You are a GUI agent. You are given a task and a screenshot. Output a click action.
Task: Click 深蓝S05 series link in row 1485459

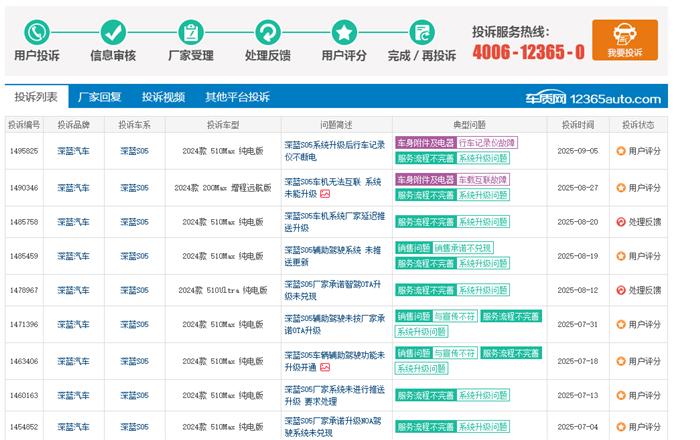pos(134,256)
